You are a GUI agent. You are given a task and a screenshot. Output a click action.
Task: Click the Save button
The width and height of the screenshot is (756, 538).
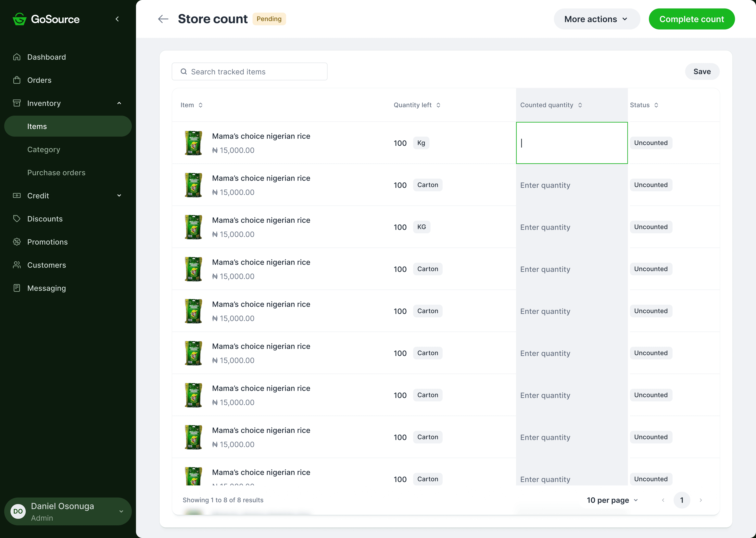click(x=702, y=72)
